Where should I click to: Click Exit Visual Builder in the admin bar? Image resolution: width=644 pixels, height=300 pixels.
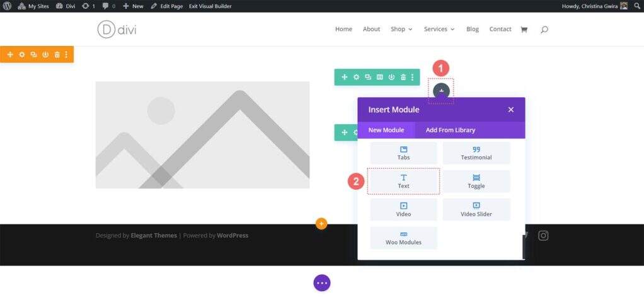point(210,6)
